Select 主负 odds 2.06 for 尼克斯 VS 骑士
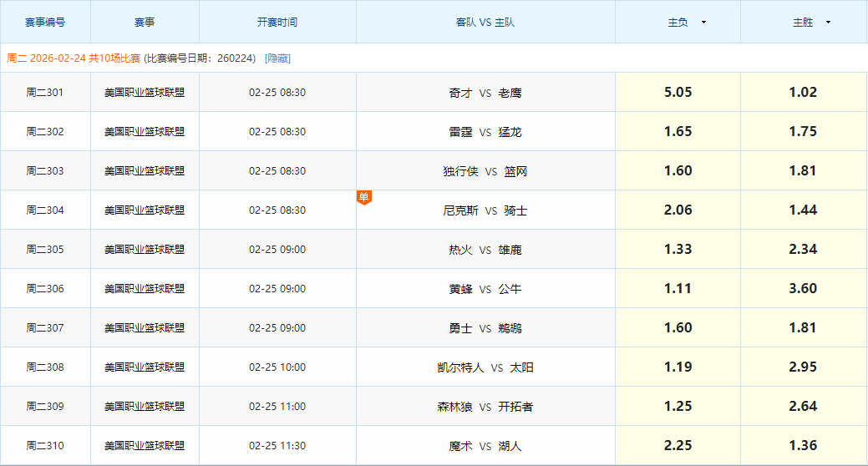 (x=678, y=210)
